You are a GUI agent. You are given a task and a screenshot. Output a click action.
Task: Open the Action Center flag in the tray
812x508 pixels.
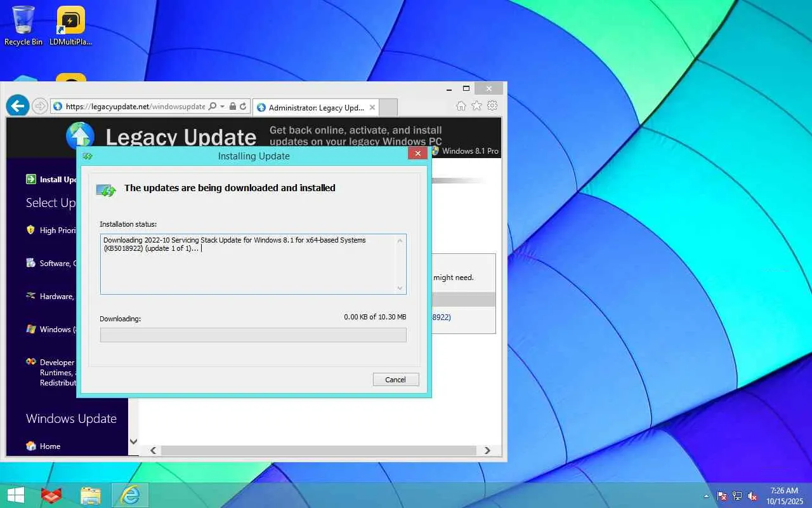pyautogui.click(x=722, y=496)
